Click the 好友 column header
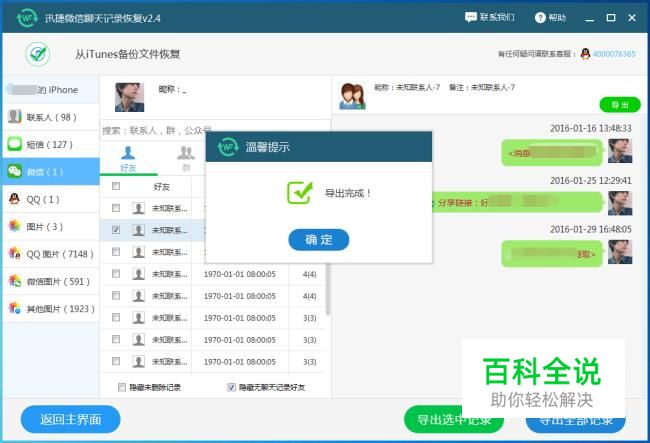The image size is (650, 443). pyautogui.click(x=162, y=187)
